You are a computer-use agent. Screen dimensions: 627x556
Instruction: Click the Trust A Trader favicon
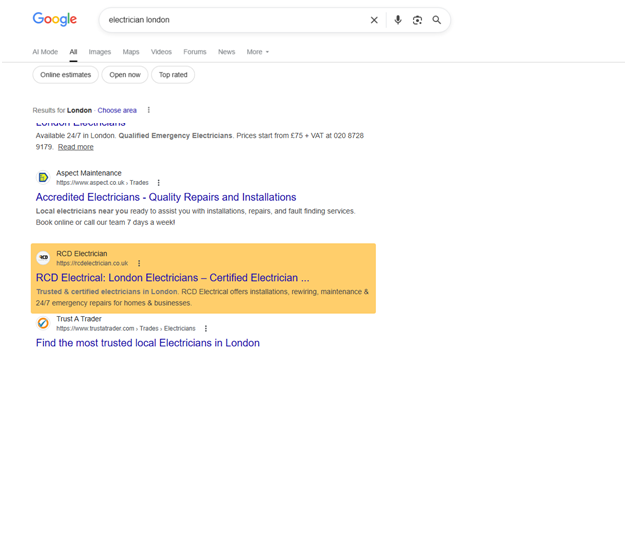point(43,323)
